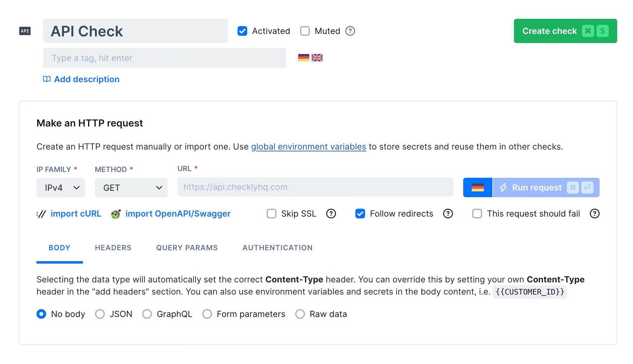Click the UK flag location icon
This screenshot has height=364, width=633.
coord(317,58)
